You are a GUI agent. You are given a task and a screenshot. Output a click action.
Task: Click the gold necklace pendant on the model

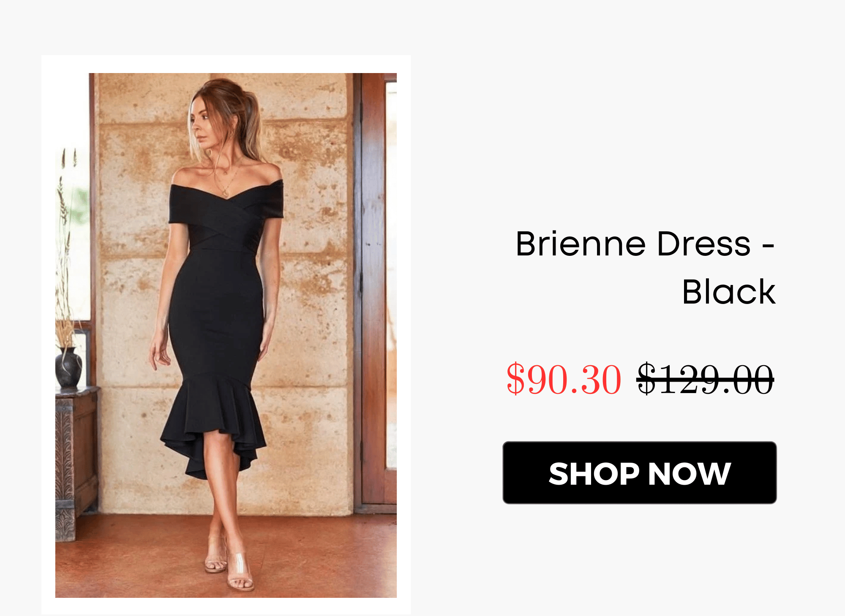click(x=226, y=193)
